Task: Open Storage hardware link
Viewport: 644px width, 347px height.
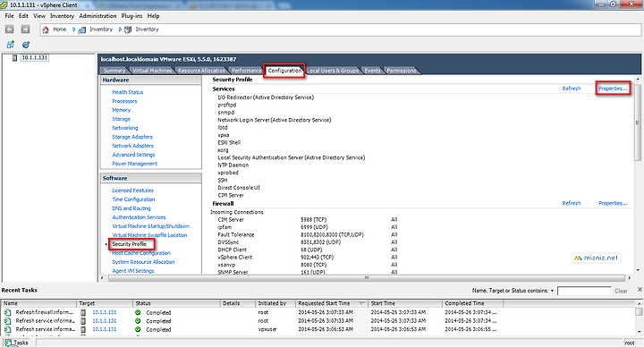Action: [x=121, y=119]
